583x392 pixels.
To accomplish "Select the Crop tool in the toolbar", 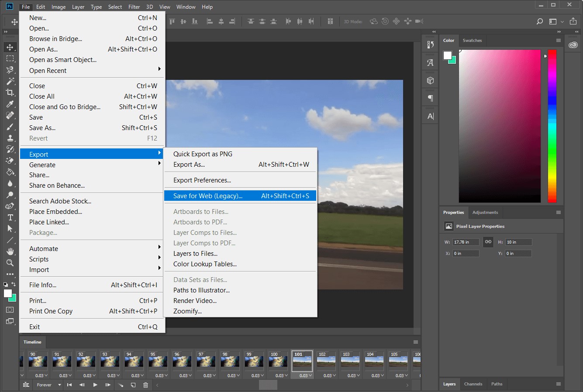I will 10,93.
